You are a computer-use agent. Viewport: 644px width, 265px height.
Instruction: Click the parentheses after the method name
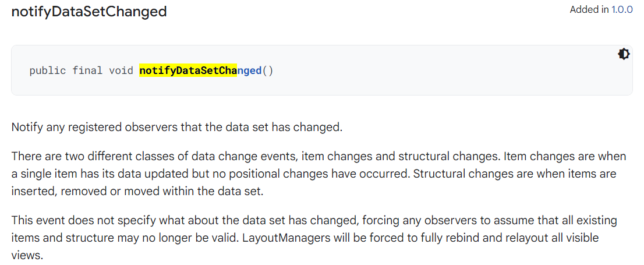tap(268, 71)
